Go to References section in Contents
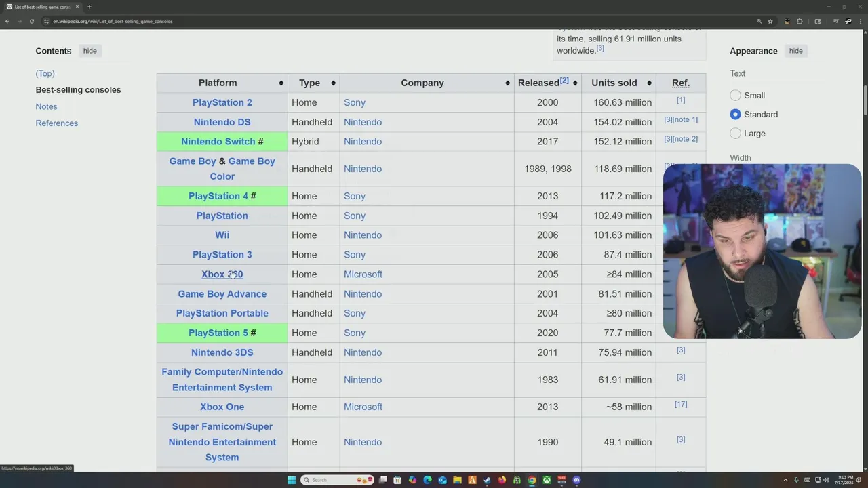 click(57, 123)
